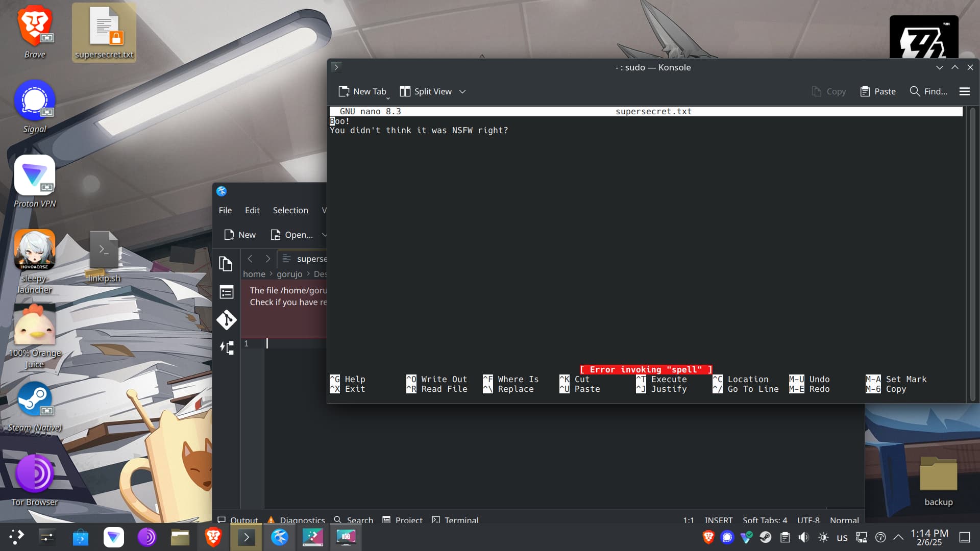This screenshot has height=551, width=980.
Task: Open the Konsole hamburger menu
Action: (964, 91)
